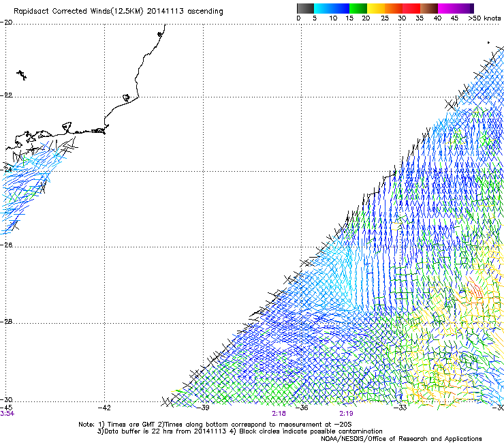Screen dimensions: 504x443
Task: Click the '-24' latitude label
Action: tap(6, 169)
